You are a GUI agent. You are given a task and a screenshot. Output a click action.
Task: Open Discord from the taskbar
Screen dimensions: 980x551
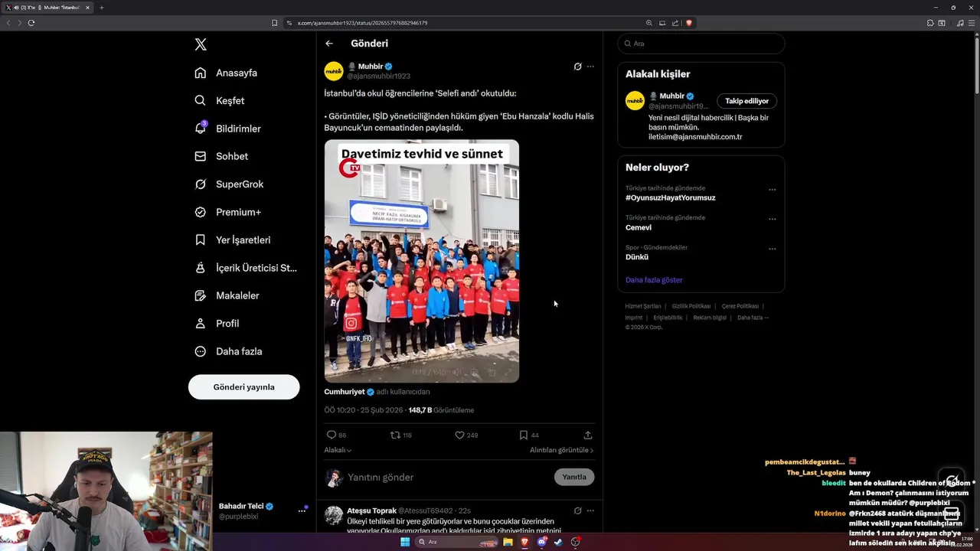tap(541, 542)
